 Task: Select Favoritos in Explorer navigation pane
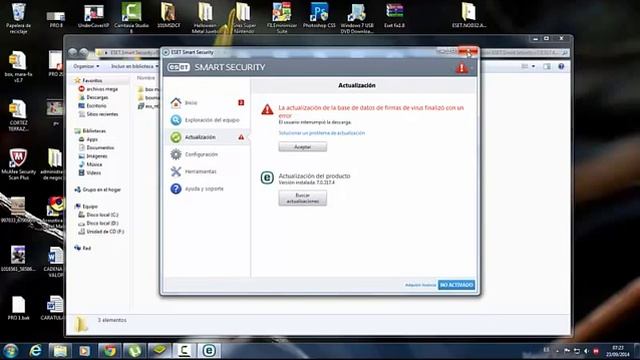(92, 80)
